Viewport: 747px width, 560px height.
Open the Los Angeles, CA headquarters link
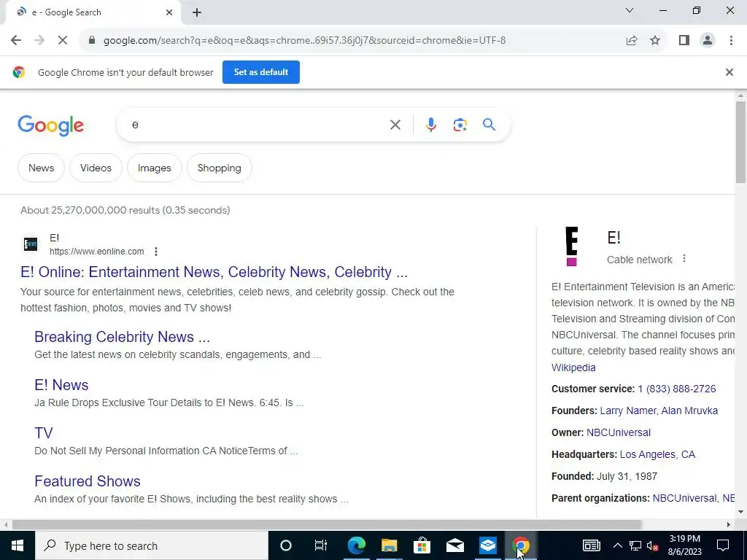point(657,454)
